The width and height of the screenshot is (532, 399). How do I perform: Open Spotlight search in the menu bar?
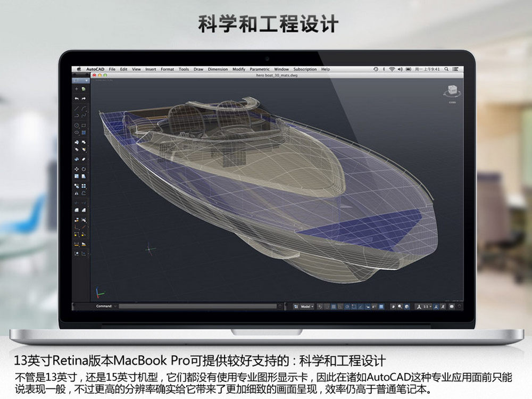(446, 69)
